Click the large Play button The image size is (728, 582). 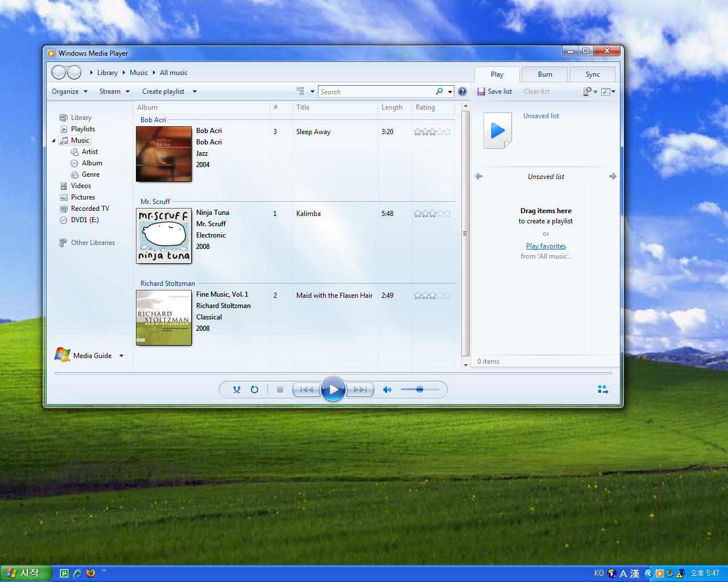333,389
